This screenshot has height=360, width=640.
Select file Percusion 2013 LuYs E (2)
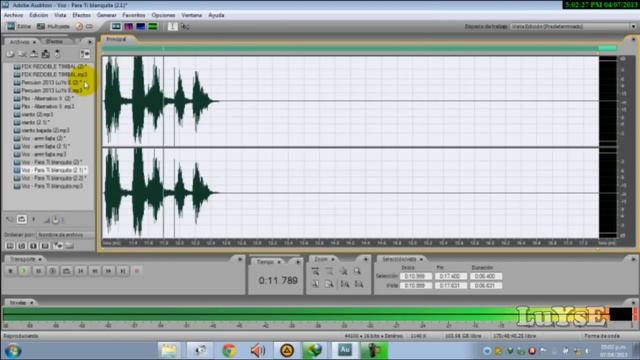point(48,82)
